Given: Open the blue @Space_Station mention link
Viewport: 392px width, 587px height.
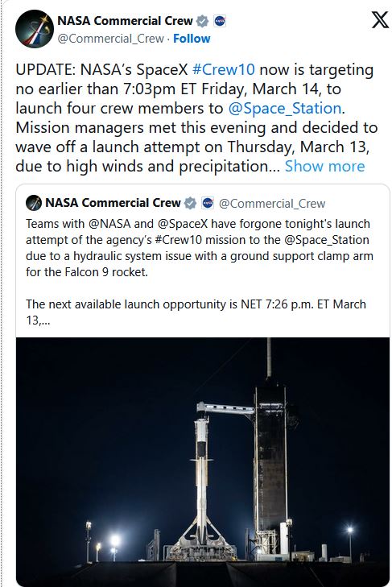Looking at the screenshot, I should [285, 108].
